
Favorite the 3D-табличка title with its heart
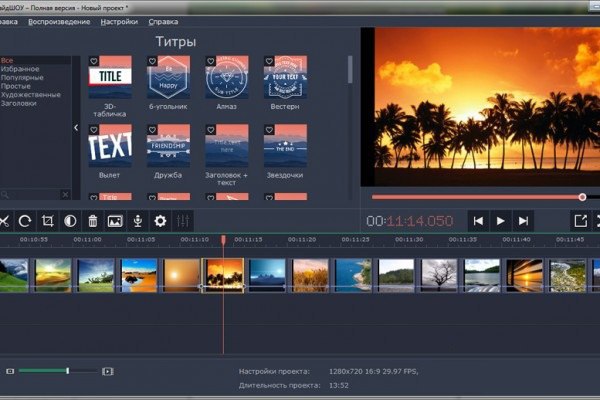tap(94, 61)
